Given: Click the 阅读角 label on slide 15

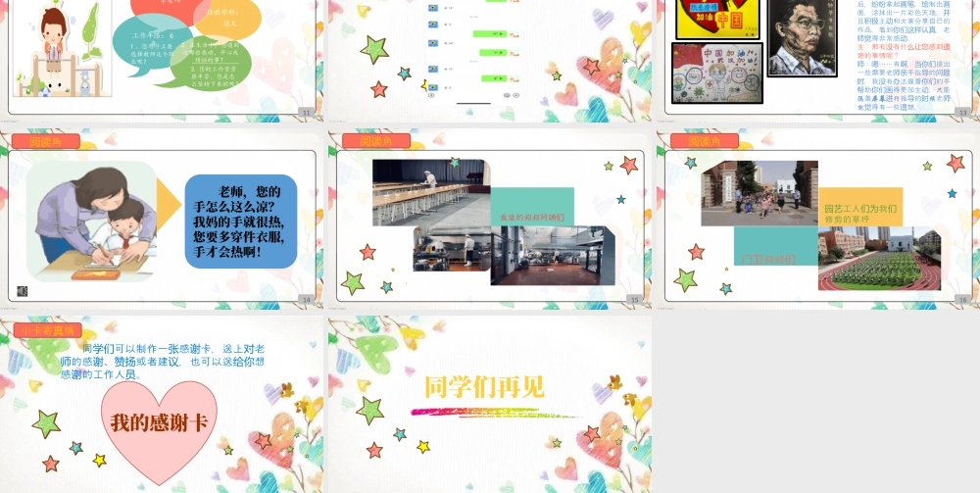Looking at the screenshot, I should tap(376, 141).
